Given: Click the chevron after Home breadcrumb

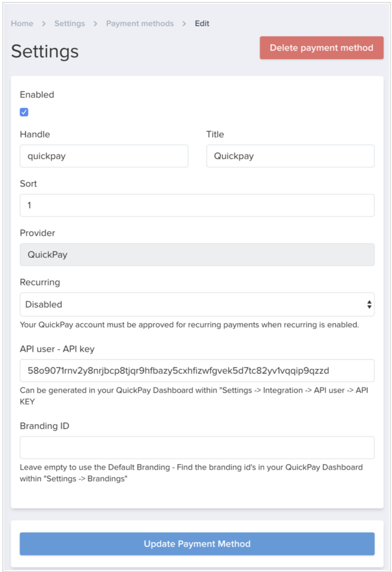Looking at the screenshot, I should (x=44, y=24).
